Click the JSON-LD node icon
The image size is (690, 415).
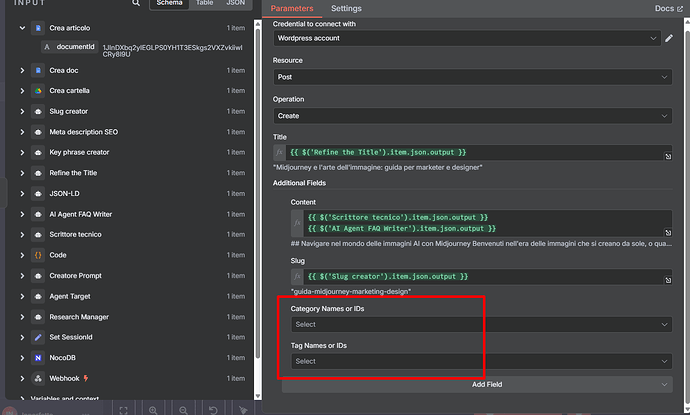(38, 194)
